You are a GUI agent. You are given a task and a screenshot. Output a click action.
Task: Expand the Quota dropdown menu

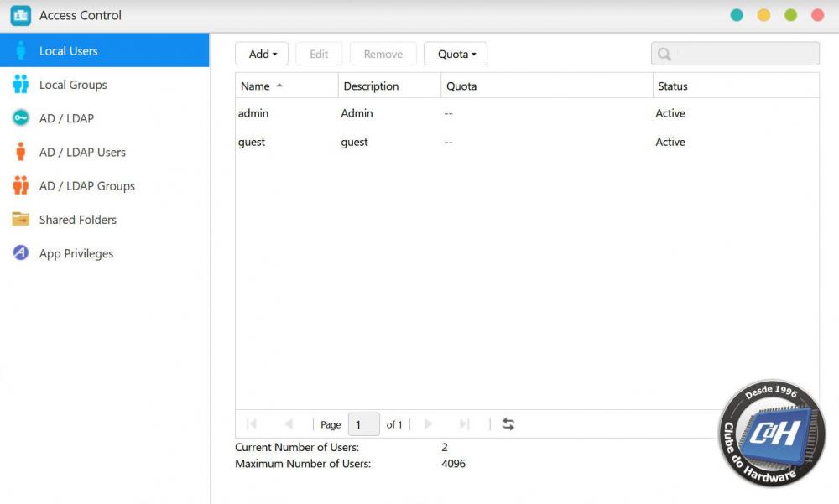(x=456, y=54)
